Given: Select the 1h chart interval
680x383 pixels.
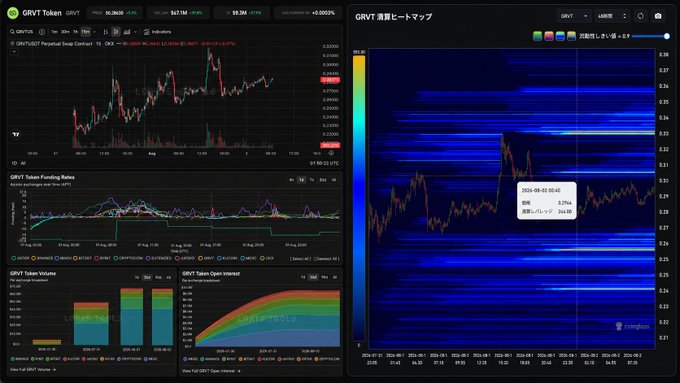Looking at the screenshot, I should (x=75, y=32).
